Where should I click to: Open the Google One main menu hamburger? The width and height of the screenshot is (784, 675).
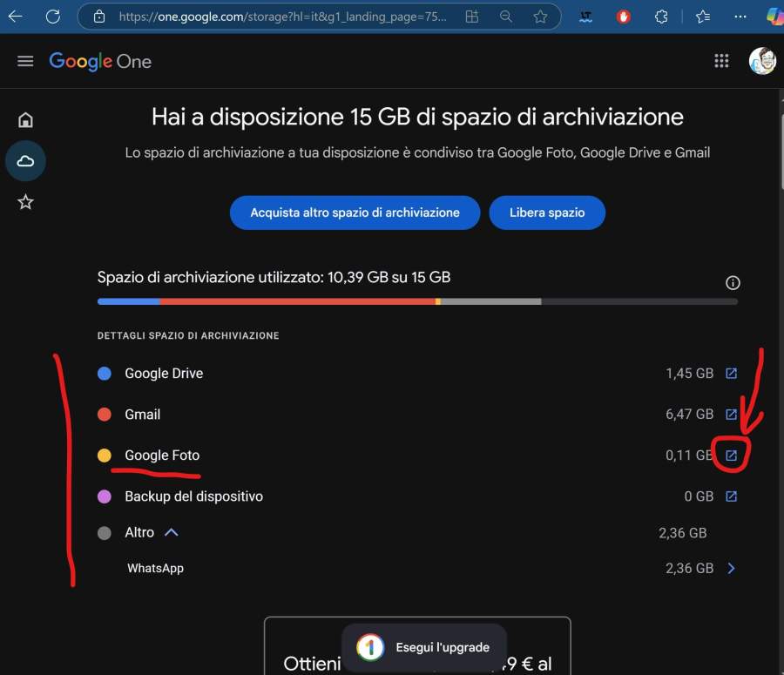25,61
